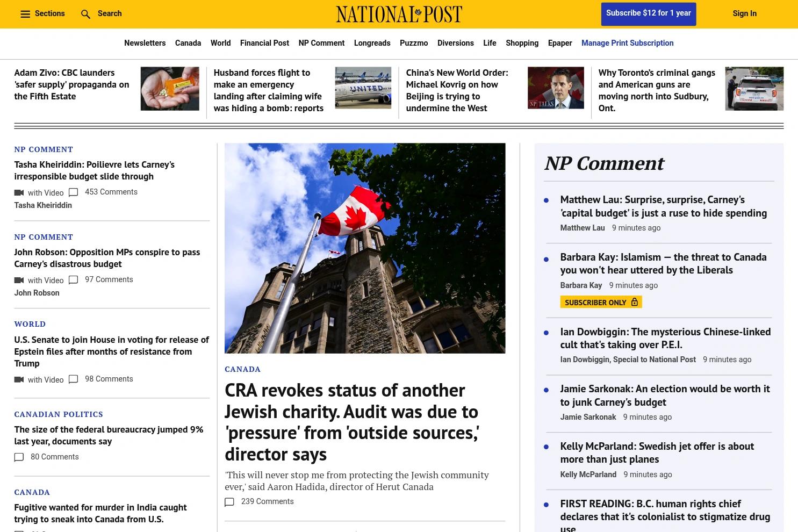Read Barbara Kay Islamism column
The height and width of the screenshot is (532, 798).
click(664, 263)
